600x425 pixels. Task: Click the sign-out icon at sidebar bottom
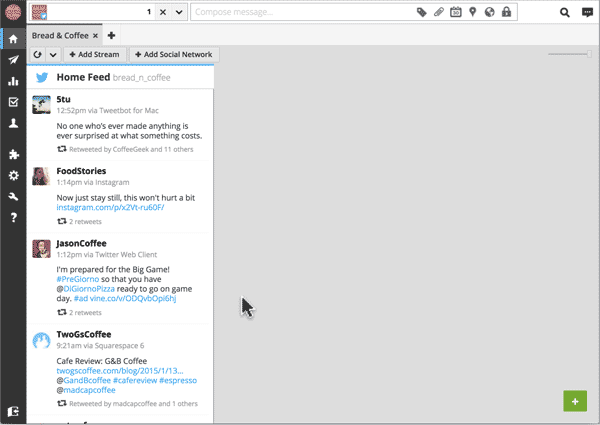13,412
